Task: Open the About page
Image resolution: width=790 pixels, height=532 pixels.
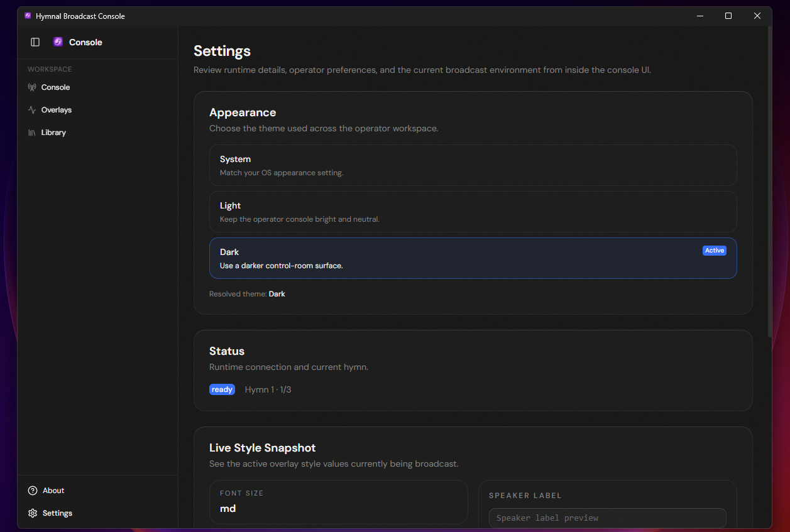Action: click(x=97, y=491)
